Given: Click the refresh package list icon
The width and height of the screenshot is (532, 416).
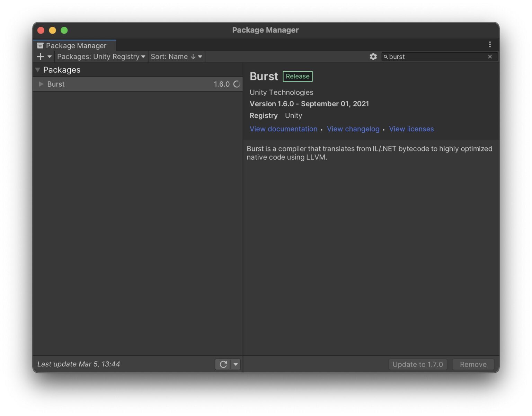Looking at the screenshot, I should (223, 364).
